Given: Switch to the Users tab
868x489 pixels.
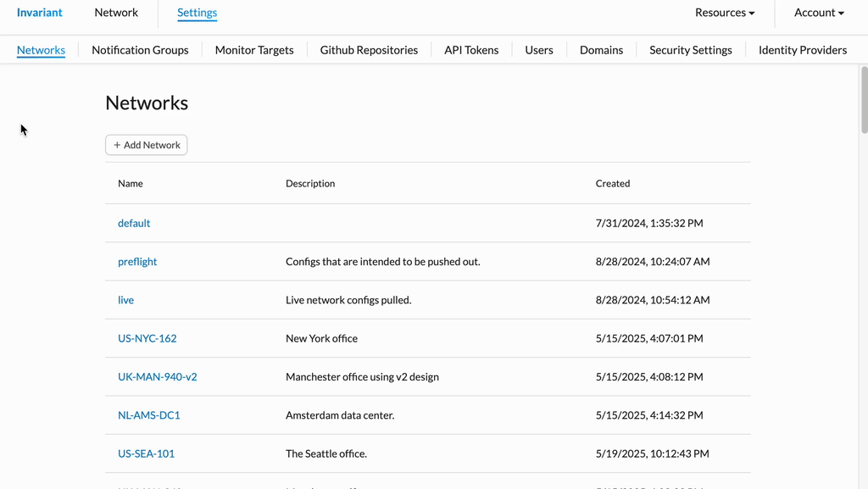Looking at the screenshot, I should click(538, 50).
